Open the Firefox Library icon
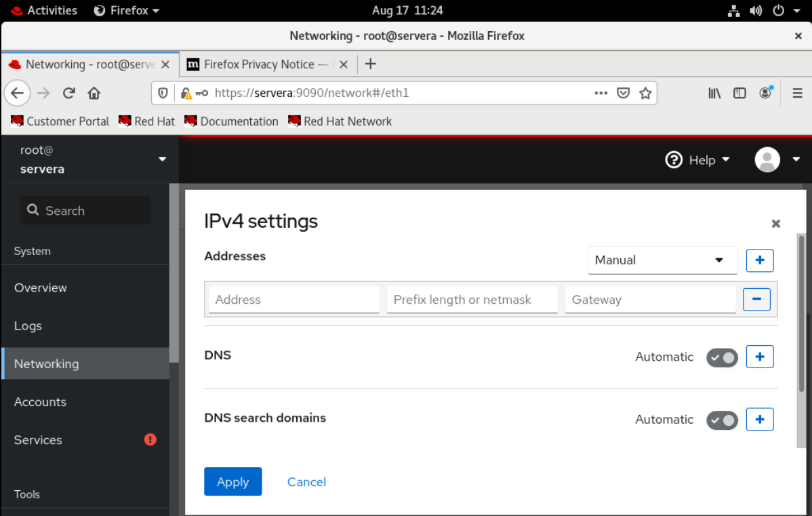Viewport: 812px width, 516px height. point(714,93)
